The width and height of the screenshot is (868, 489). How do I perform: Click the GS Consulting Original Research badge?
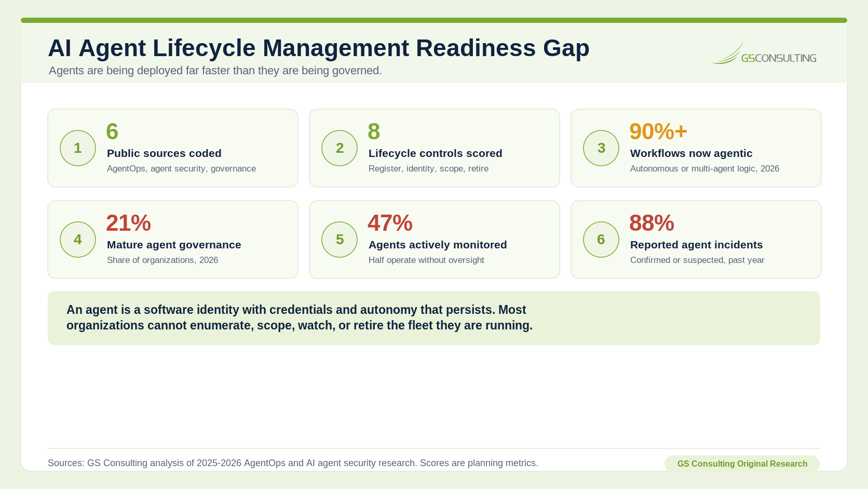pos(742,464)
